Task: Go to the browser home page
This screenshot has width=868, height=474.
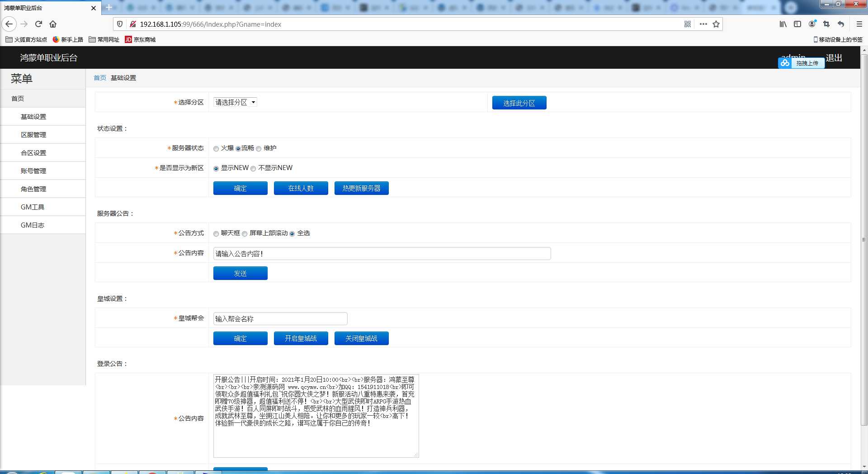Action: [x=53, y=24]
